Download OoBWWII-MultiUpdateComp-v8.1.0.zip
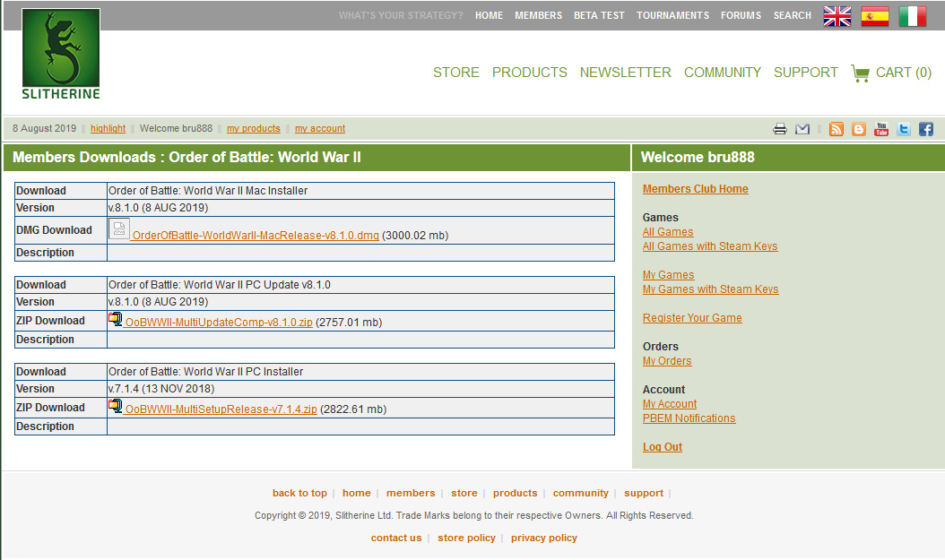 (x=219, y=323)
